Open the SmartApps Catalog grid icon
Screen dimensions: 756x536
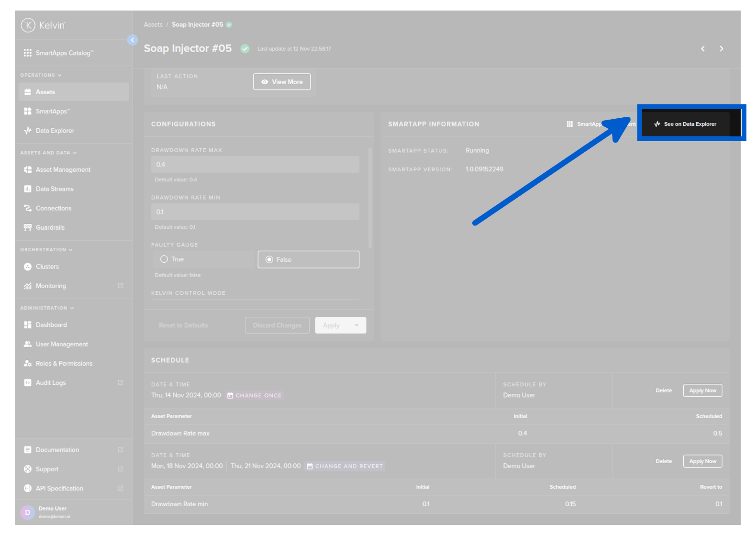(28, 53)
